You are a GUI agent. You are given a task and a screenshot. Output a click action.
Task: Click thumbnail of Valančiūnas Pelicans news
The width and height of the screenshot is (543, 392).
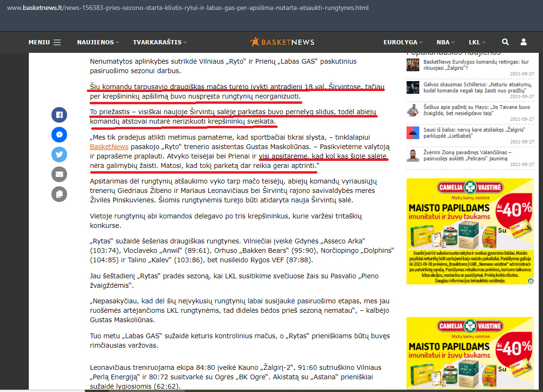413,155
